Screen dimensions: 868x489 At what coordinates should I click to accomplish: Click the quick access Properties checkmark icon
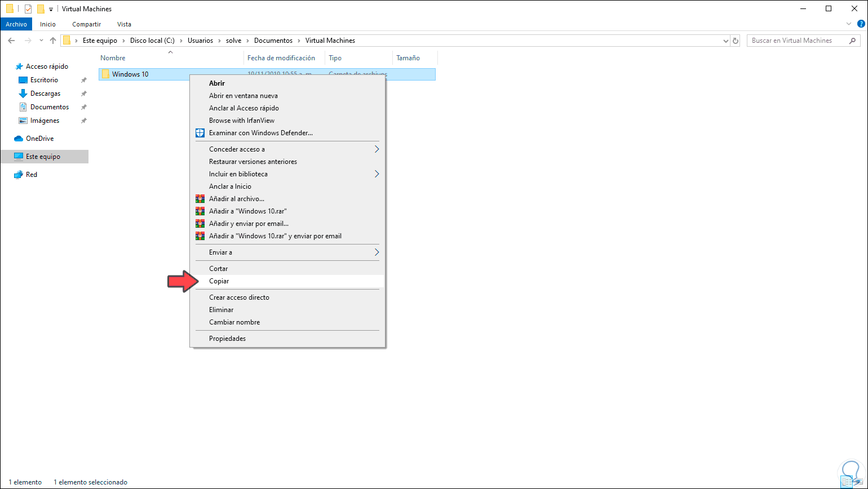click(x=28, y=9)
